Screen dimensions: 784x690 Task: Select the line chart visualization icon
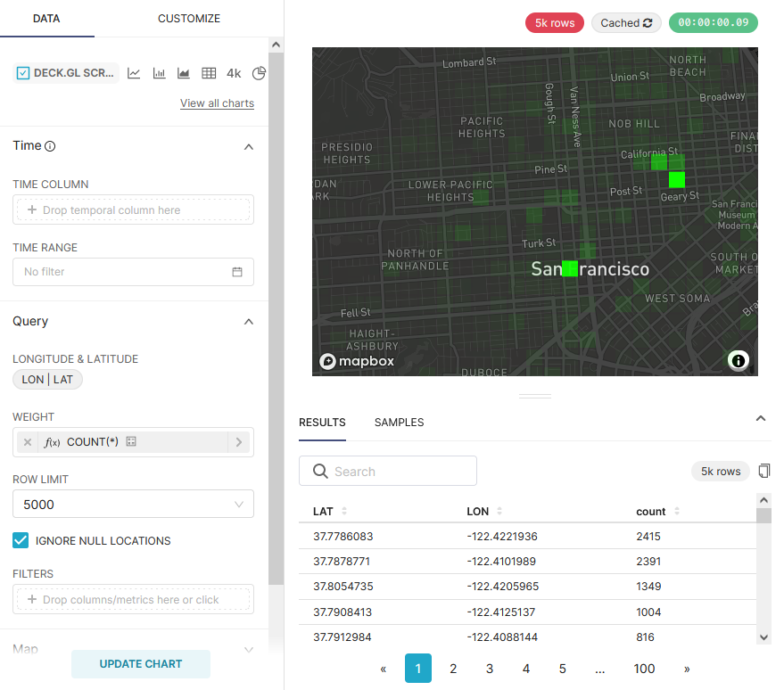(x=134, y=73)
